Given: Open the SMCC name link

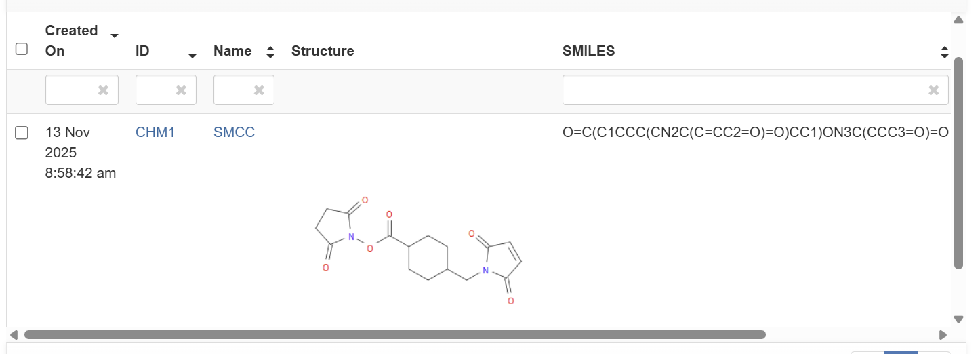Looking at the screenshot, I should coord(234,132).
